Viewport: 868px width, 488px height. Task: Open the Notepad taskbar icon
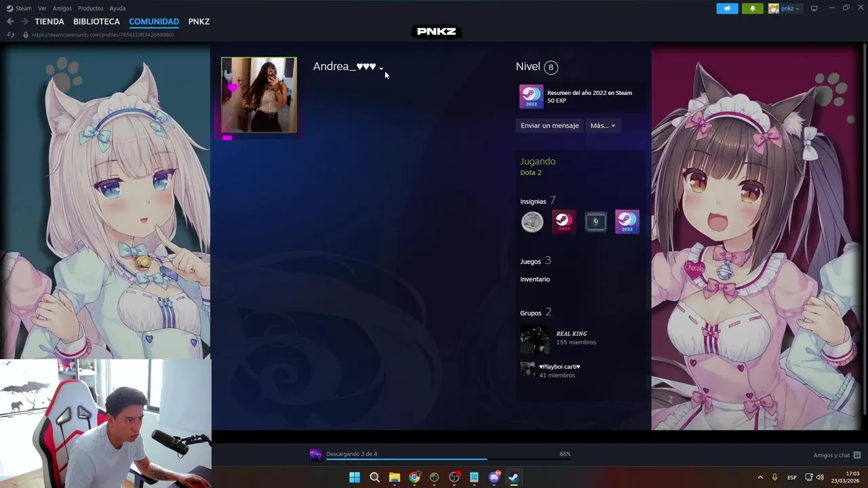pos(474,477)
